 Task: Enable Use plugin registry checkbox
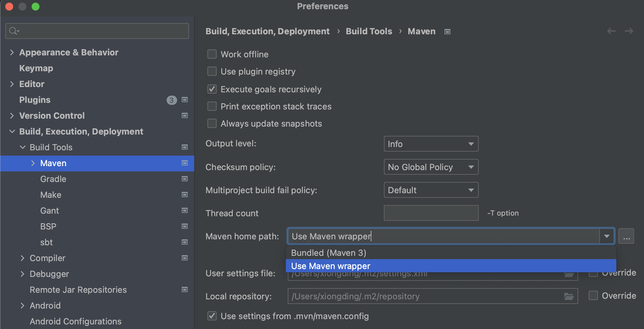pos(212,71)
